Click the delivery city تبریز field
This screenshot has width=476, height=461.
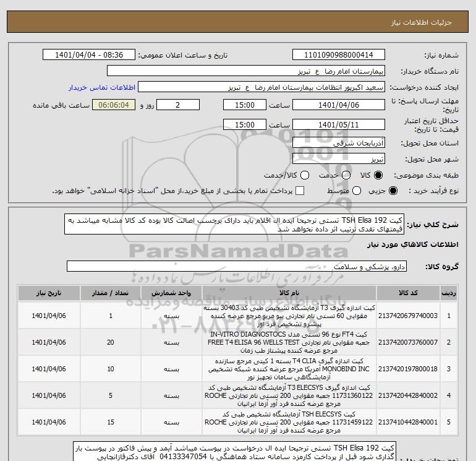pyautogui.click(x=339, y=159)
